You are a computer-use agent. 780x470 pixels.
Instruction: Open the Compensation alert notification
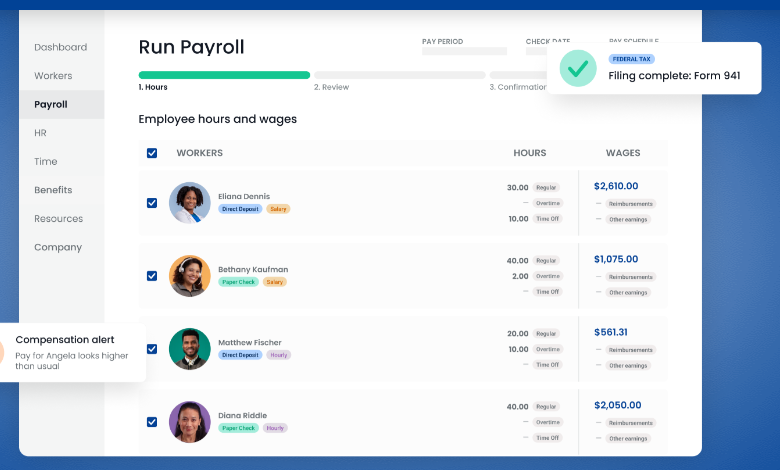[x=72, y=353]
